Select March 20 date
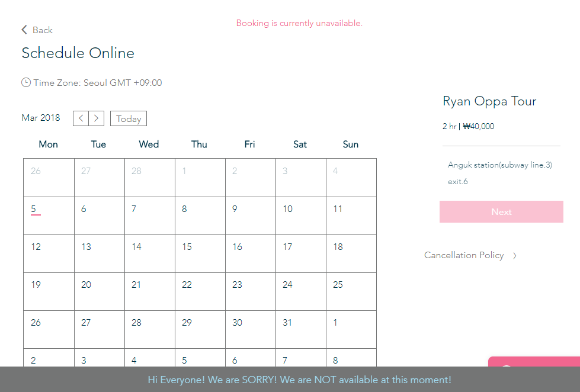 [99, 291]
